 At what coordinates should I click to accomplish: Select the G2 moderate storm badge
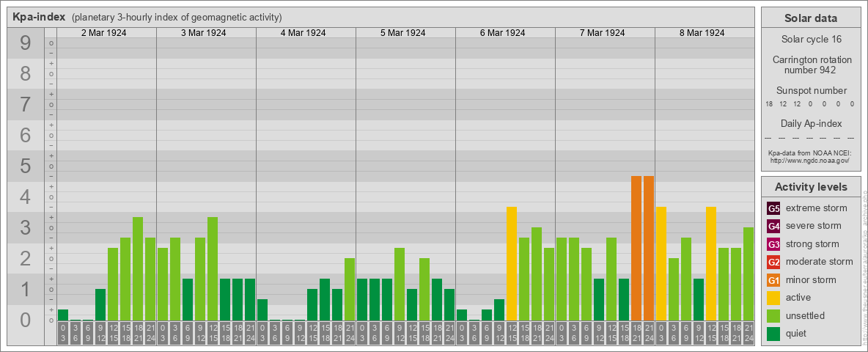click(x=773, y=262)
